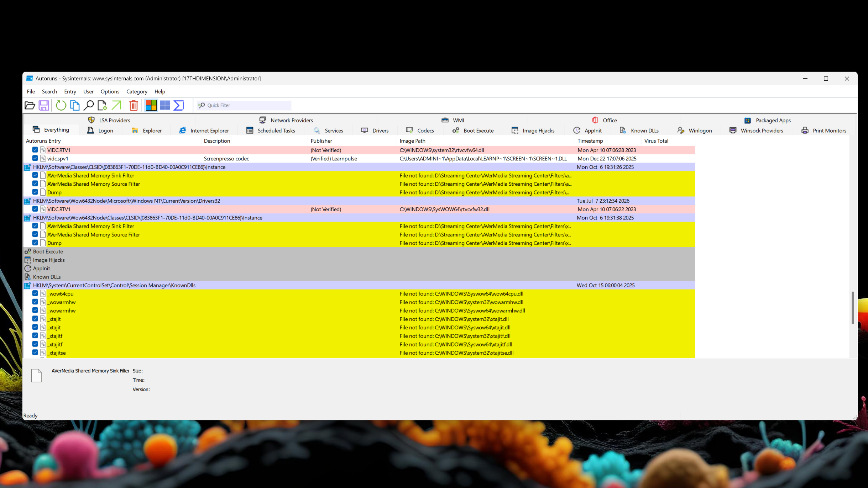This screenshot has width=868, height=488.
Task: Switch to the Services tab
Action: tap(328, 131)
